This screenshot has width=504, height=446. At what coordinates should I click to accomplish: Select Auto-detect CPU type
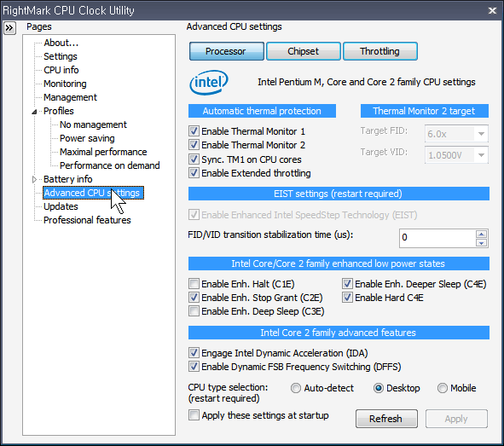tap(296, 388)
